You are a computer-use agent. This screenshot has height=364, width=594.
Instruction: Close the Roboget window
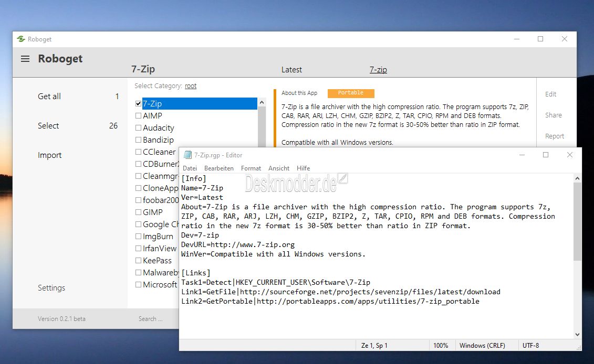click(565, 39)
